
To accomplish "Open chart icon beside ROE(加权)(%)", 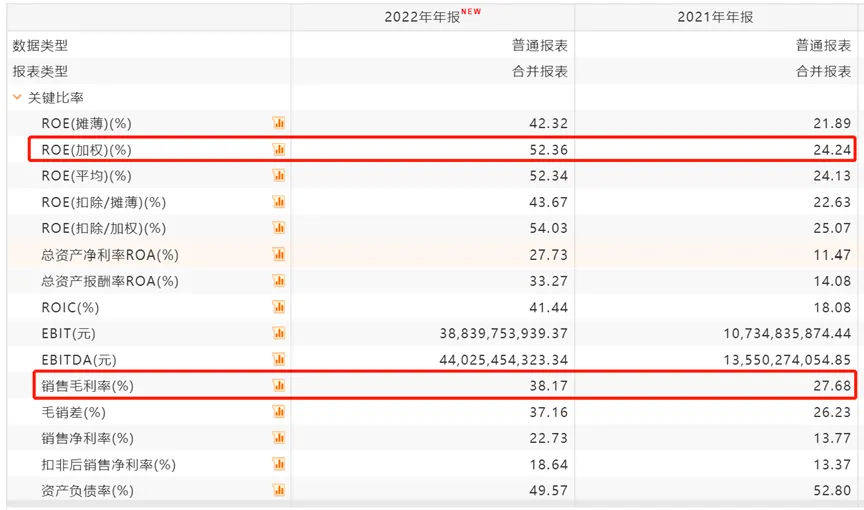I will click(x=279, y=149).
